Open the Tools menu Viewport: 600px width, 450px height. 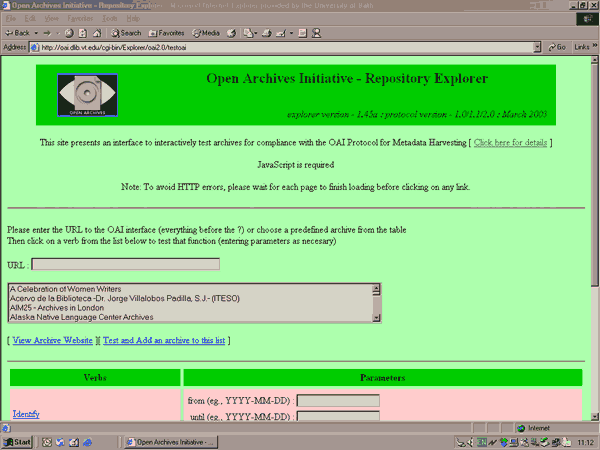107,19
